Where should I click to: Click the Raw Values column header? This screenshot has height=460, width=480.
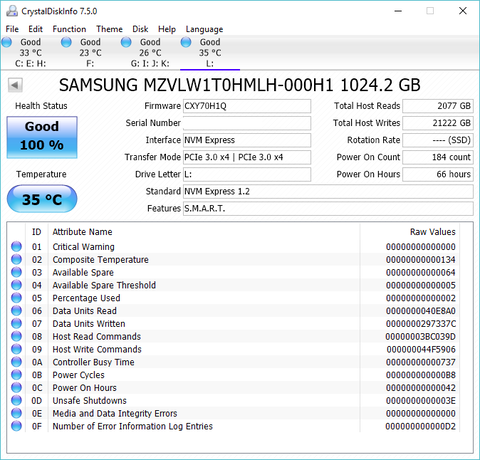coord(432,232)
